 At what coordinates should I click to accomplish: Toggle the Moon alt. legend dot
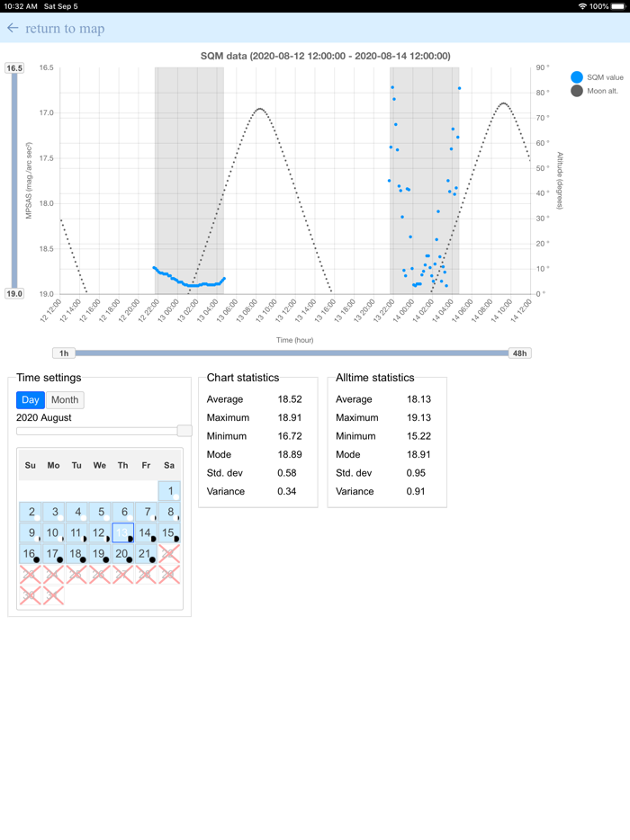[x=577, y=91]
